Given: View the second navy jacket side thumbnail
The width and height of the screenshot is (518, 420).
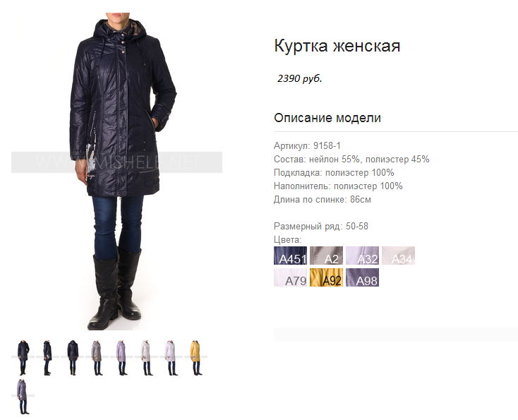Looking at the screenshot, I should click(47, 357).
